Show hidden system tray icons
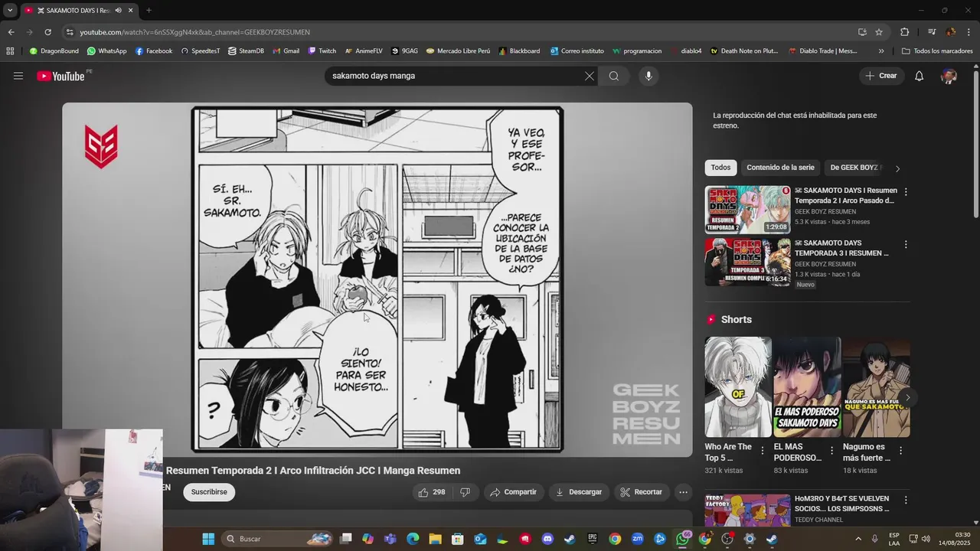The image size is (980, 551). click(857, 539)
